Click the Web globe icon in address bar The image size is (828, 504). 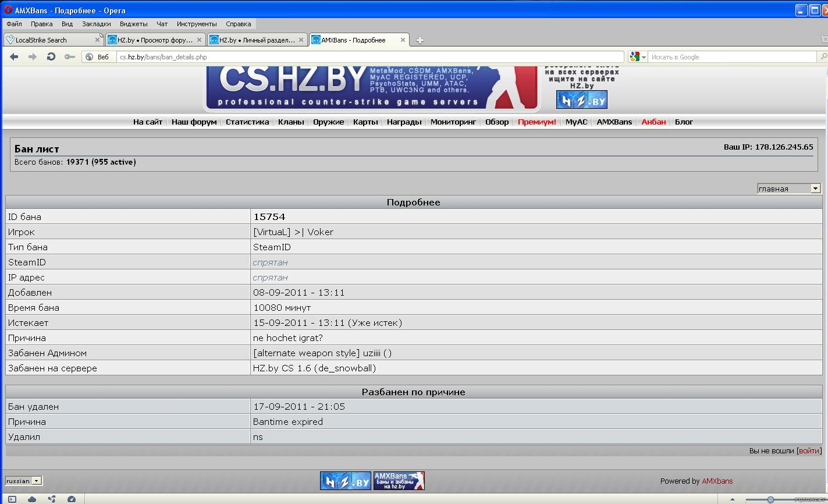click(90, 56)
